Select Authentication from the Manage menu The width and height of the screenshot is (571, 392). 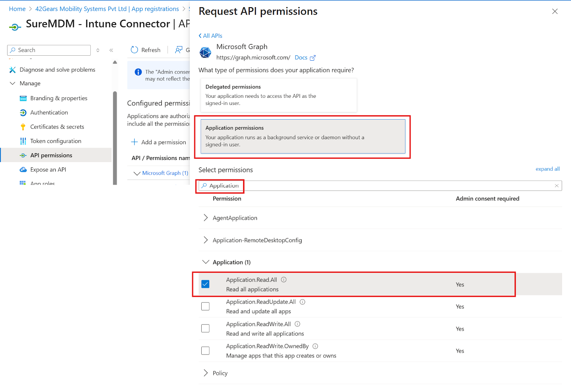tap(49, 112)
